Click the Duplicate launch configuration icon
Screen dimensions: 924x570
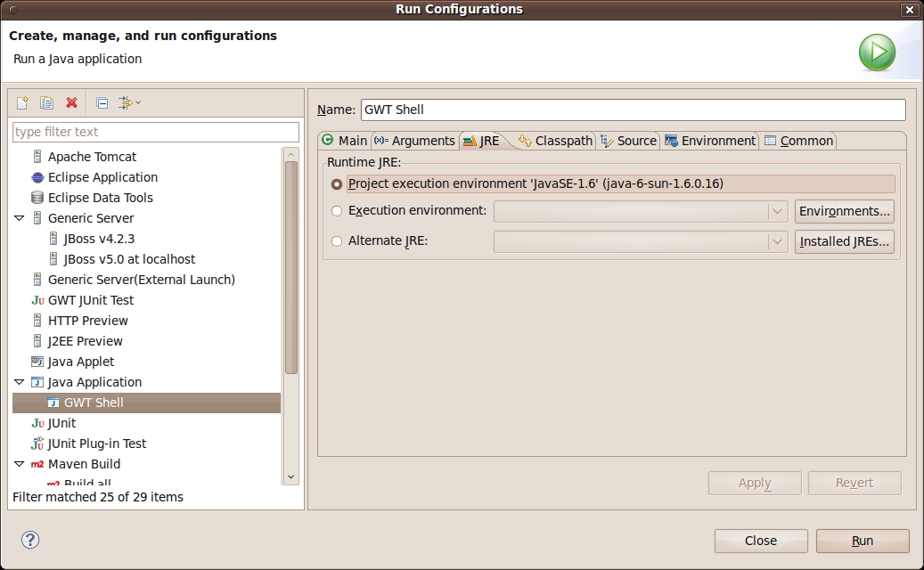(x=46, y=103)
